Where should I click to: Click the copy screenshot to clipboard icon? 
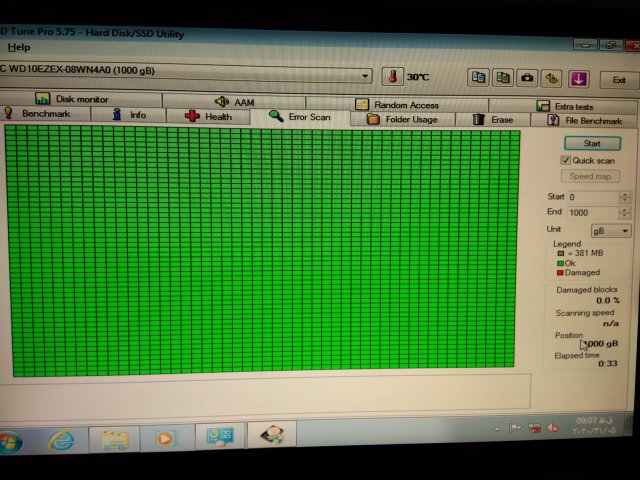(x=502, y=78)
